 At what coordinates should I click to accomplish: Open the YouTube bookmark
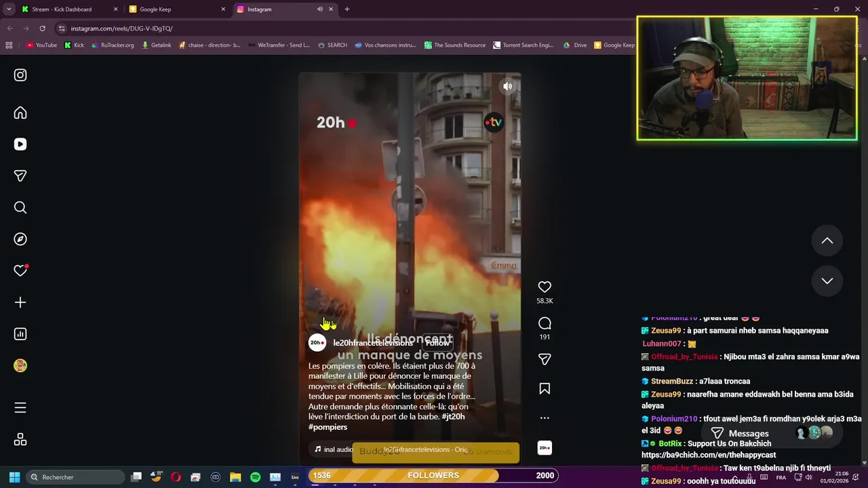click(x=41, y=45)
